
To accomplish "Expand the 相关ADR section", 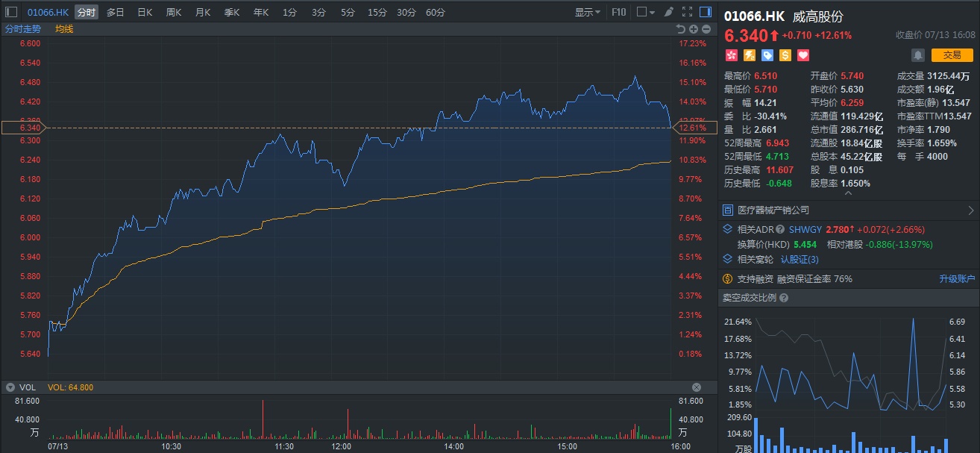I will (728, 230).
